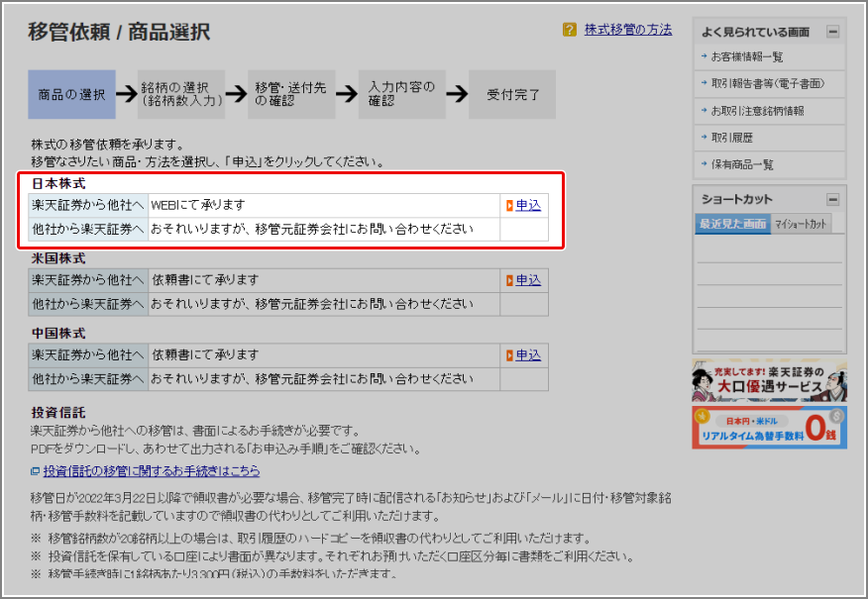Image resolution: width=868 pixels, height=599 pixels.
Task: Click the 移管依頼 / 商品選択 page title
Action: click(x=119, y=32)
